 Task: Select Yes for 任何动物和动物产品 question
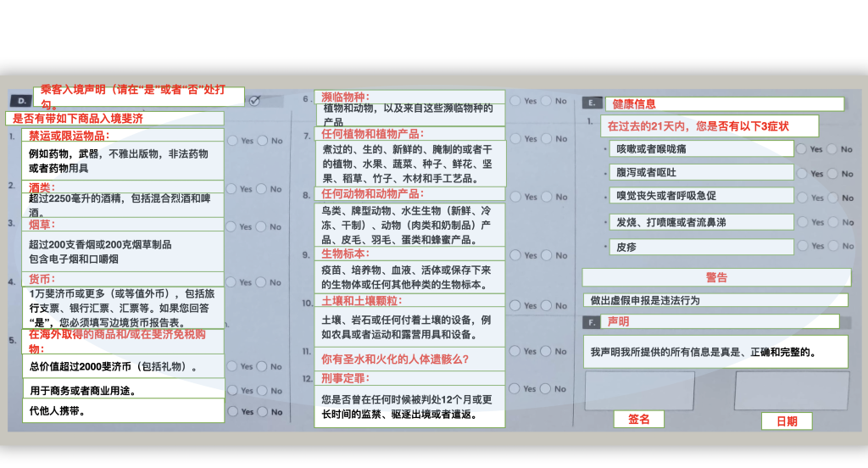tap(517, 197)
